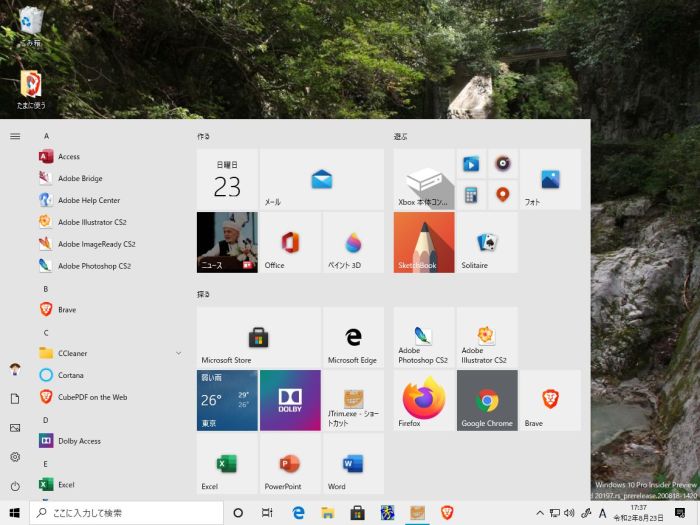
Task: Open the Google Chrome tile
Action: coord(487,400)
